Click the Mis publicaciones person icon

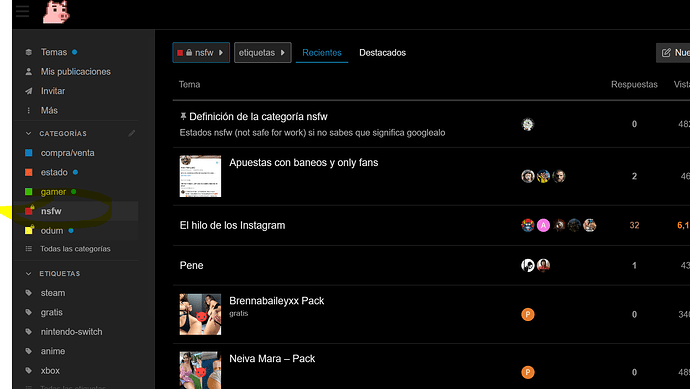point(29,71)
